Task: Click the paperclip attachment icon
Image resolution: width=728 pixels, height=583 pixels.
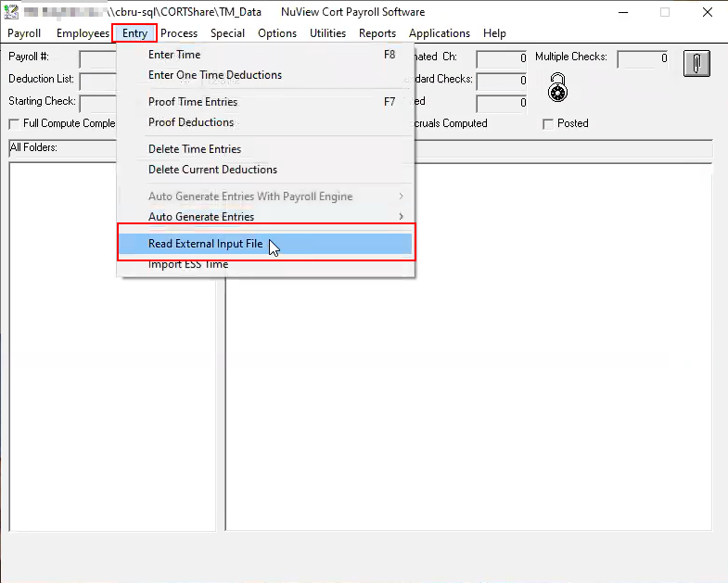Action: 696,63
